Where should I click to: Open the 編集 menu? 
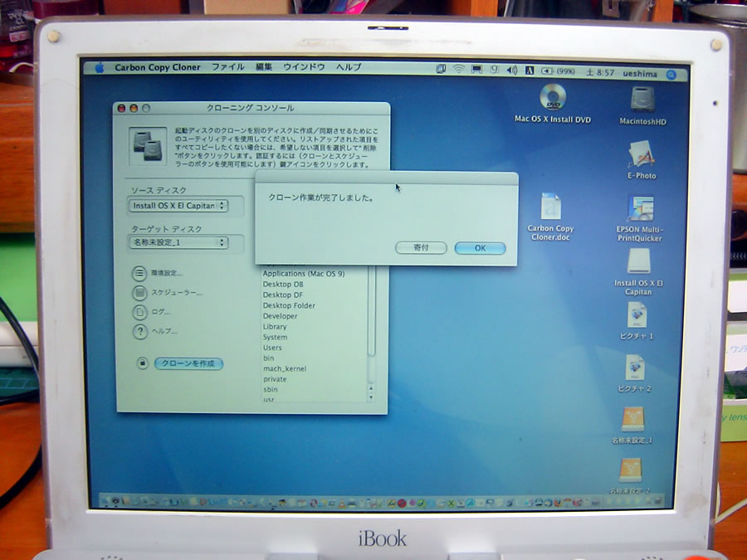pos(263,66)
